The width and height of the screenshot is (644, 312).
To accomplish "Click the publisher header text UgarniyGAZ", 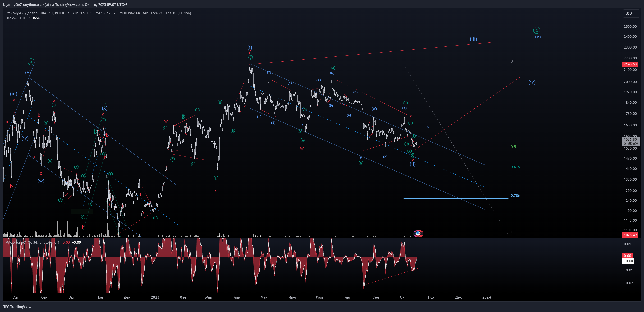I will click(12, 4).
